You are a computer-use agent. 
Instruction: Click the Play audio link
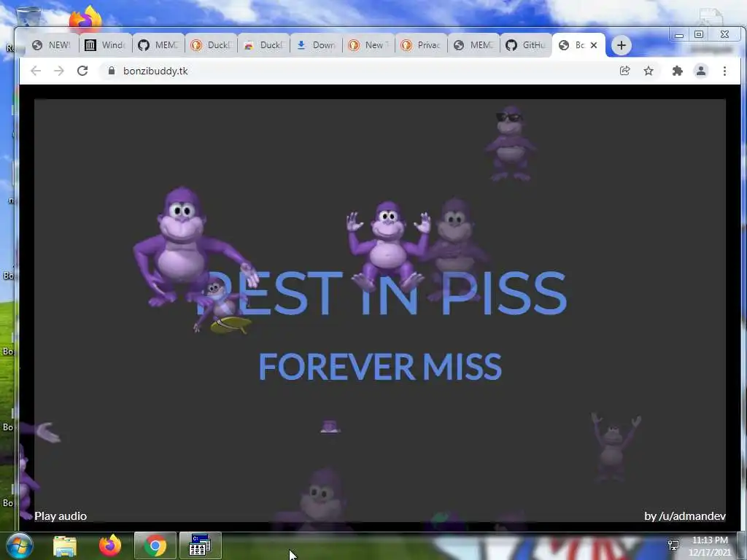point(61,516)
